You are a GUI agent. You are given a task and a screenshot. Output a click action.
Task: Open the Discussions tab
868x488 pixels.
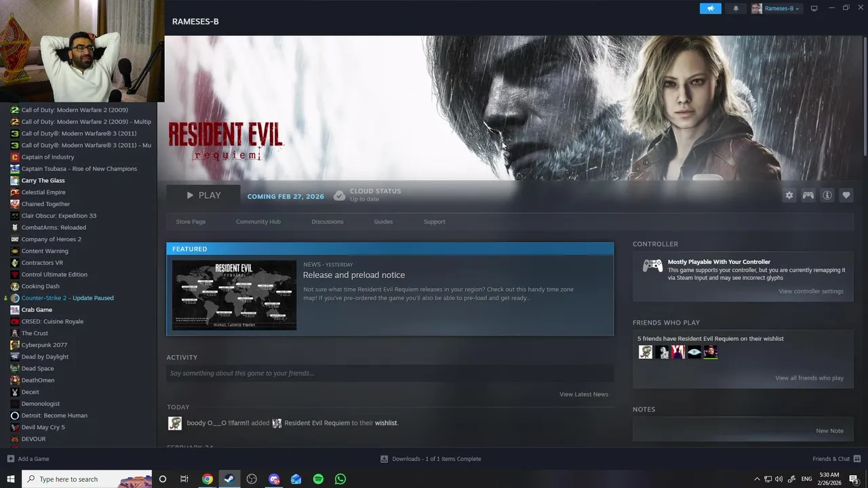click(x=328, y=222)
